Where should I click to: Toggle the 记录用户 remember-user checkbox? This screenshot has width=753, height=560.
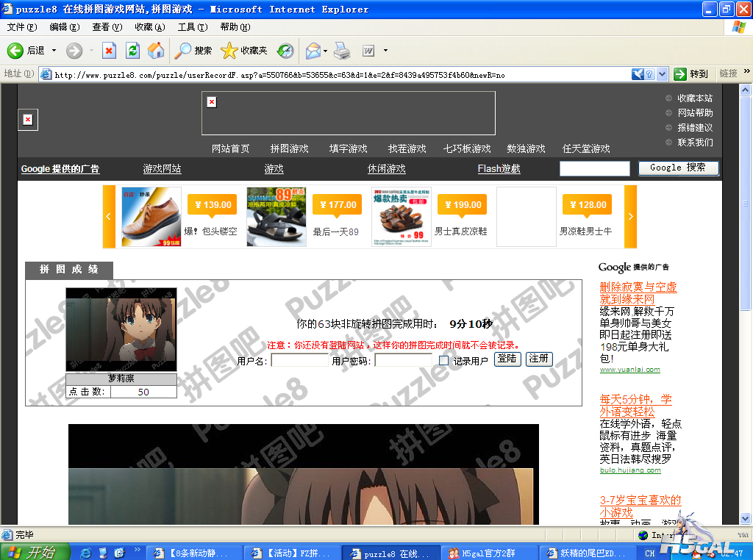point(443,360)
